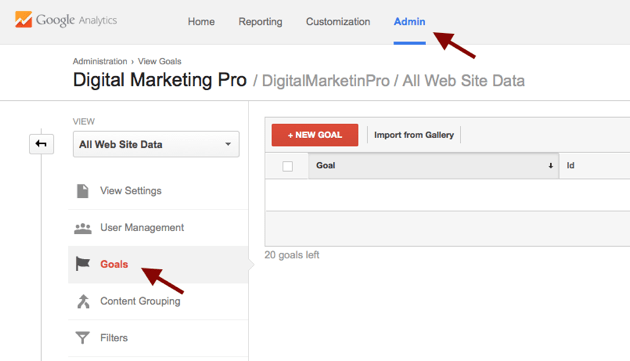Image resolution: width=630 pixels, height=361 pixels.
Task: Click the '20 goals left' text
Action: pyautogui.click(x=292, y=255)
